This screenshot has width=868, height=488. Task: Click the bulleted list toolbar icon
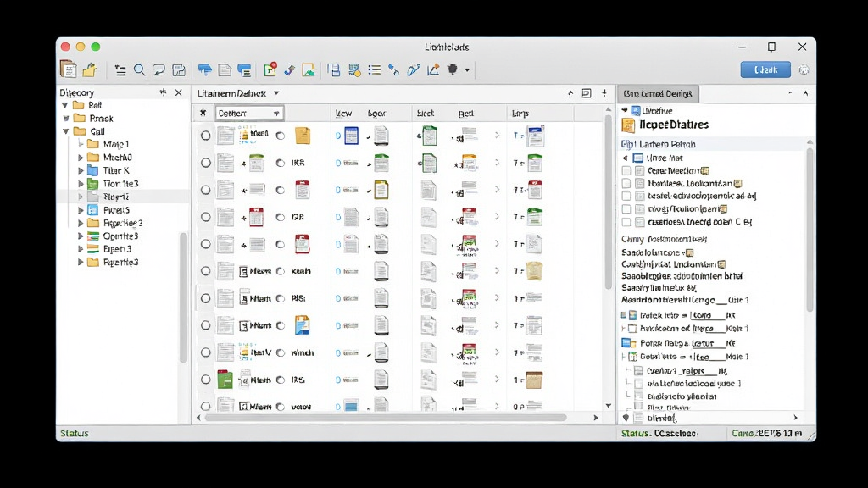[375, 69]
